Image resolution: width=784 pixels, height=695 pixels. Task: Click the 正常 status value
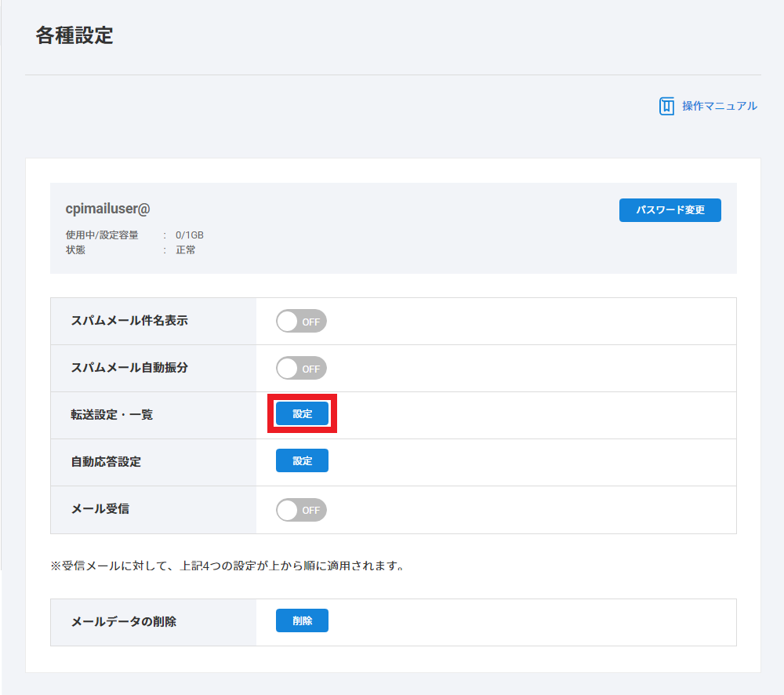[x=186, y=250]
